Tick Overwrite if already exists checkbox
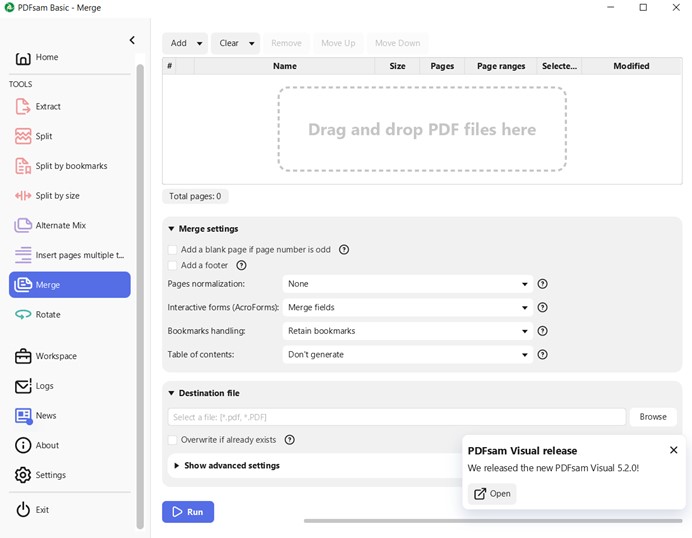 173,440
